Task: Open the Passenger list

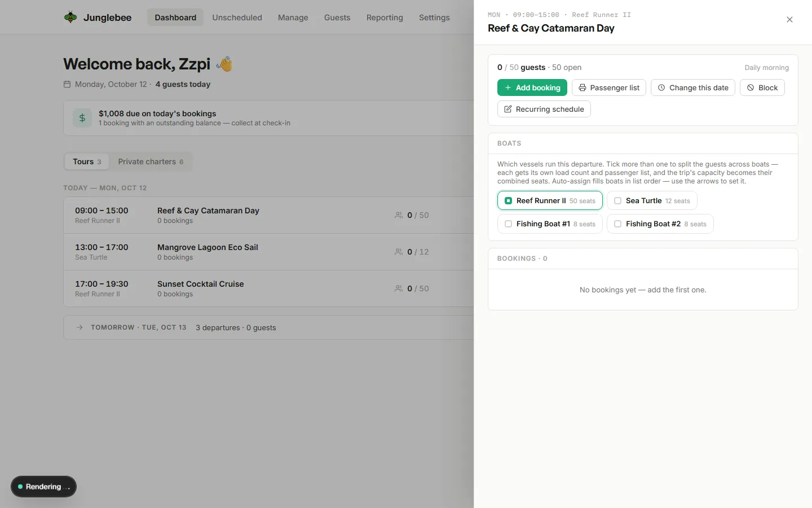Action: (x=609, y=87)
